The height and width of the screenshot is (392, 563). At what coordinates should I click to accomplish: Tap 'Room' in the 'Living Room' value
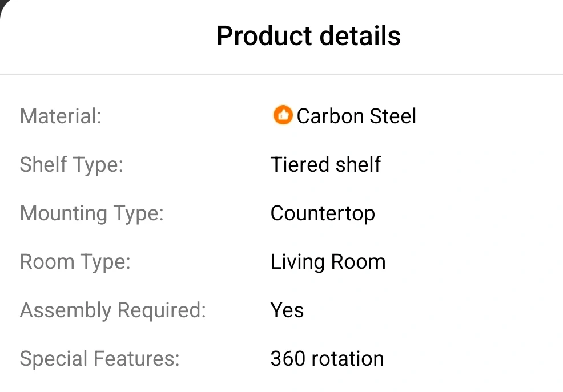coord(357,262)
